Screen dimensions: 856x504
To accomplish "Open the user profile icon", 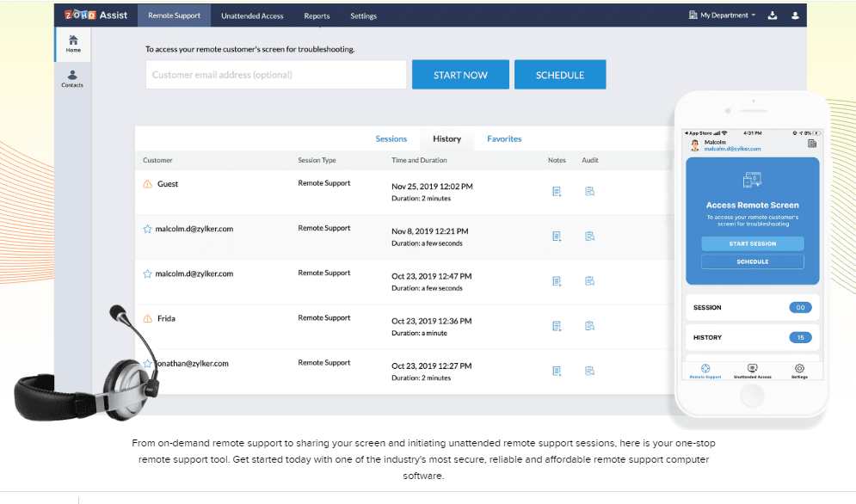I will (x=796, y=15).
